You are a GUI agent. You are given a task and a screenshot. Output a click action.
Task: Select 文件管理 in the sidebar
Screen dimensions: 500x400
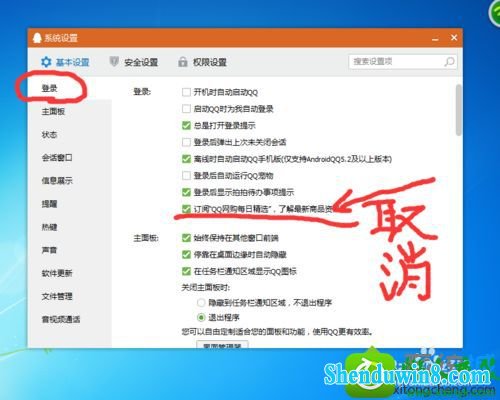click(x=57, y=296)
